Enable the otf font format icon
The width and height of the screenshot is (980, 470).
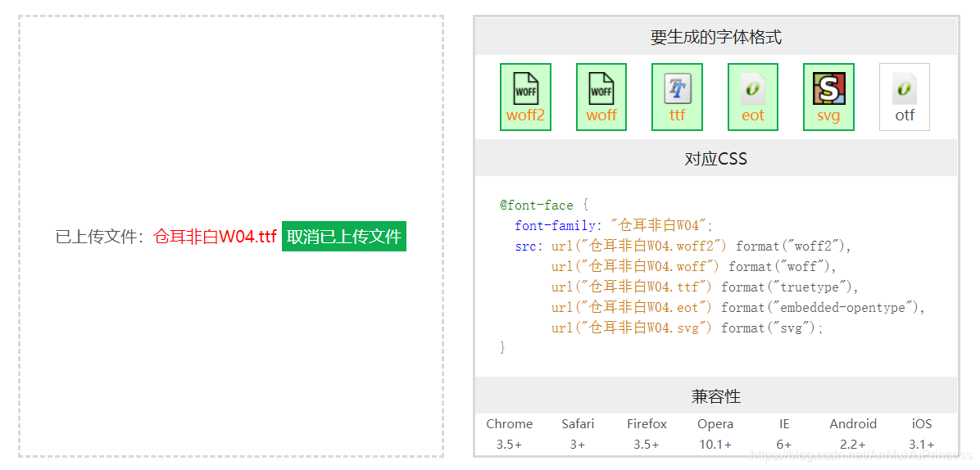[905, 97]
